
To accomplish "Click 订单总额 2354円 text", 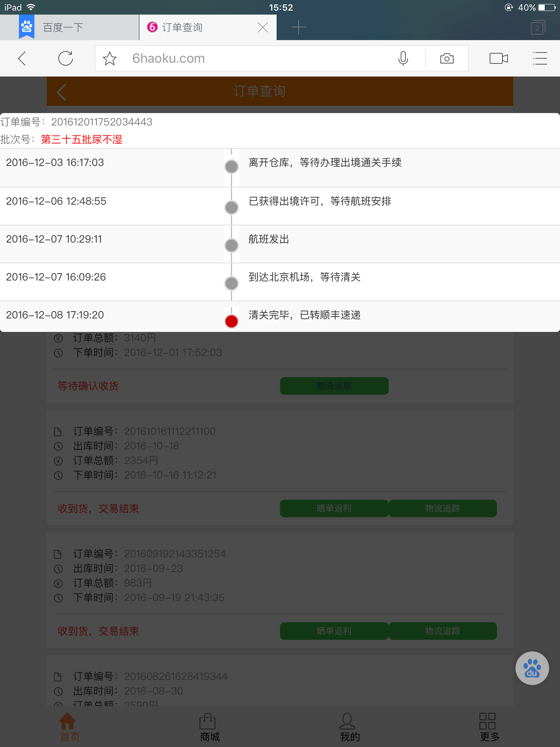I will (x=116, y=460).
